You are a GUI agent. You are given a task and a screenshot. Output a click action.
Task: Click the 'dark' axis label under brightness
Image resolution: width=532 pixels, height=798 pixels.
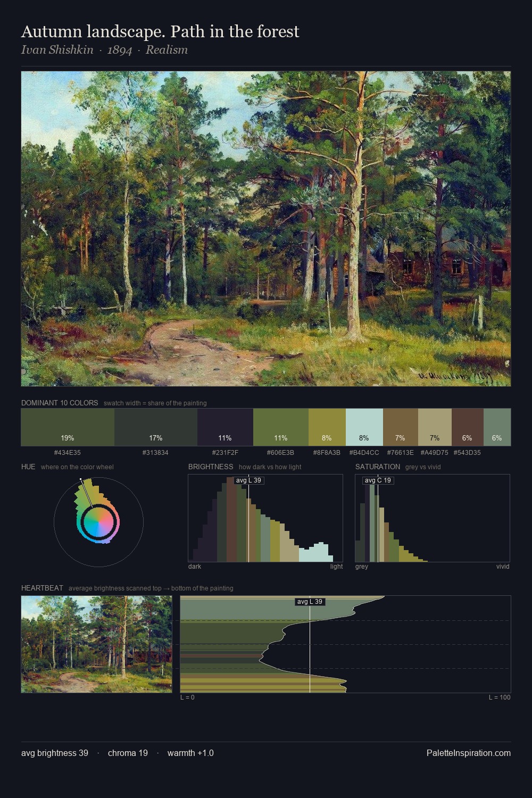point(195,567)
